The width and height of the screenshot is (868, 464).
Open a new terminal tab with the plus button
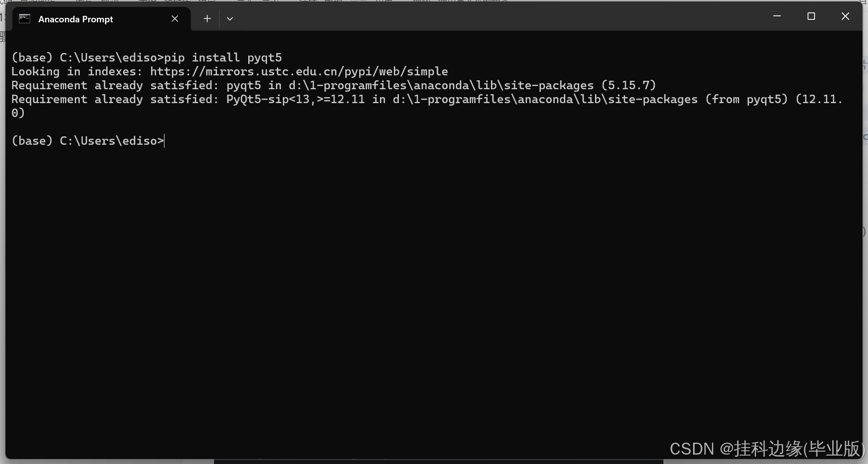[207, 19]
